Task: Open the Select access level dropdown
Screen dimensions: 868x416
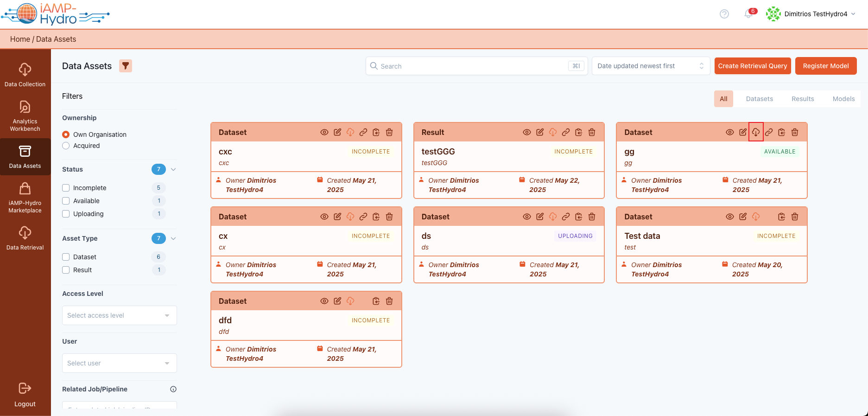Action: coord(119,315)
